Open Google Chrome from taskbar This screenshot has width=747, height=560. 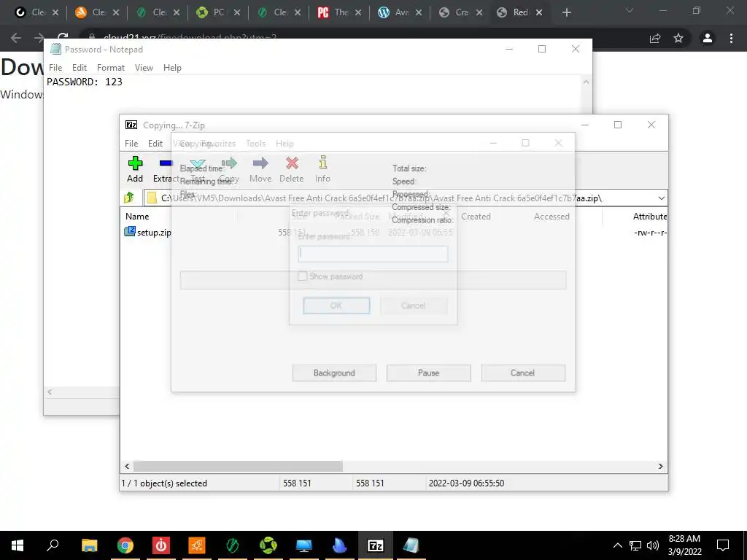[125, 545]
